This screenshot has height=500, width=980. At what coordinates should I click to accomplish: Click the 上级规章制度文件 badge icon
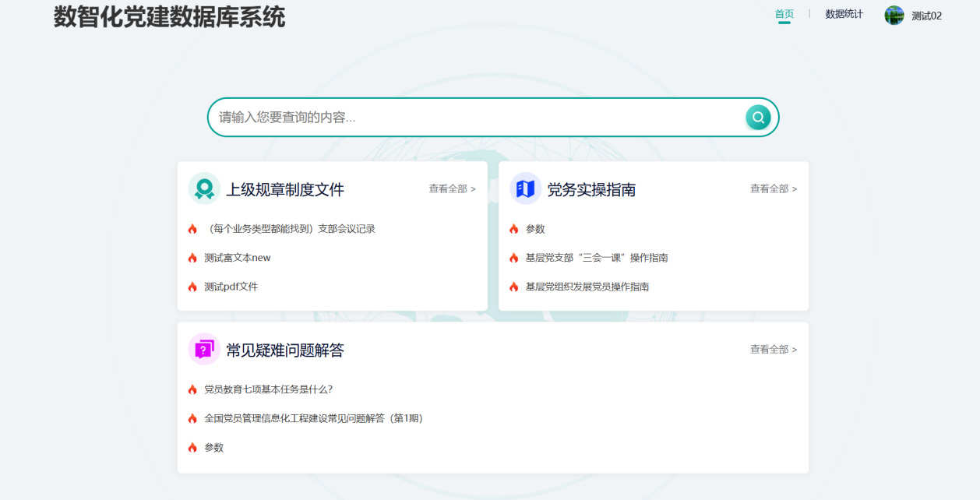[x=204, y=188]
